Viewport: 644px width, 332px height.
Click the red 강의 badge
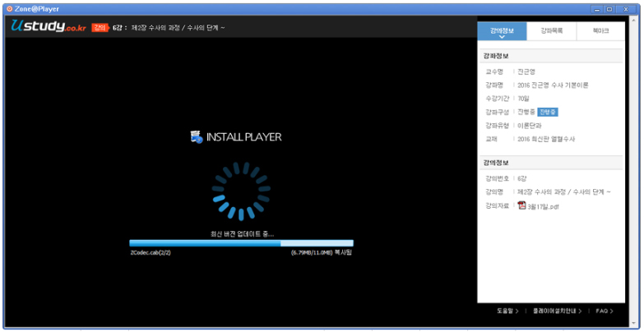click(x=100, y=28)
